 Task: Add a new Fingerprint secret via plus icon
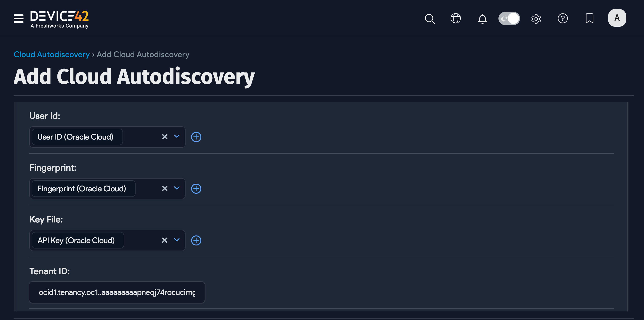(196, 189)
